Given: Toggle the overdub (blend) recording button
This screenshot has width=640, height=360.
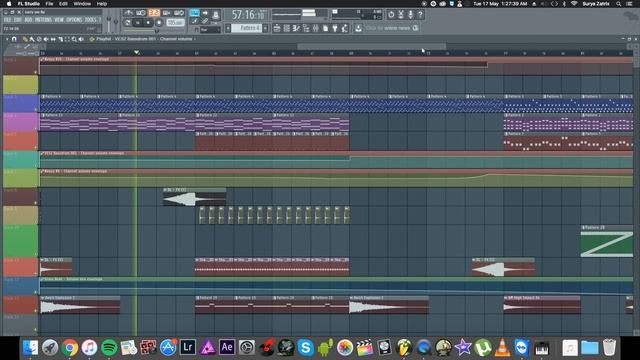Looking at the screenshot, I should click(166, 13).
